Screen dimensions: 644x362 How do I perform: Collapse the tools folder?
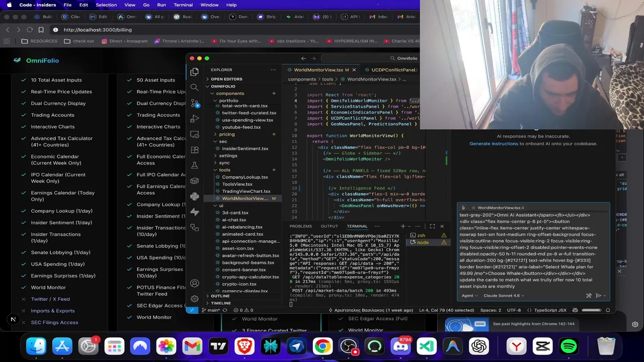(224, 170)
